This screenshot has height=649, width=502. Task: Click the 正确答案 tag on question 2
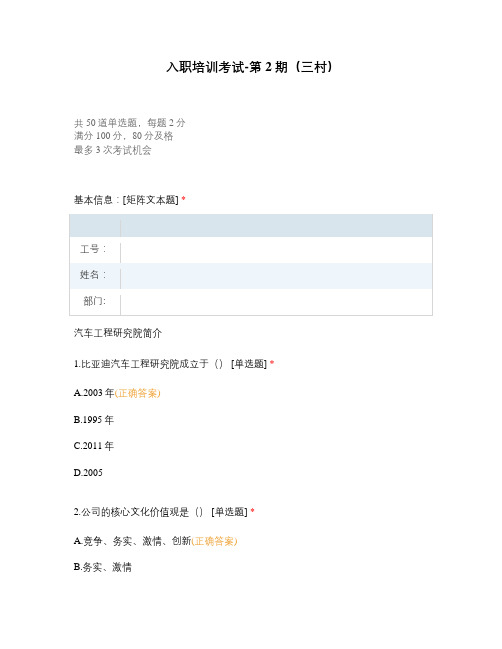click(214, 541)
